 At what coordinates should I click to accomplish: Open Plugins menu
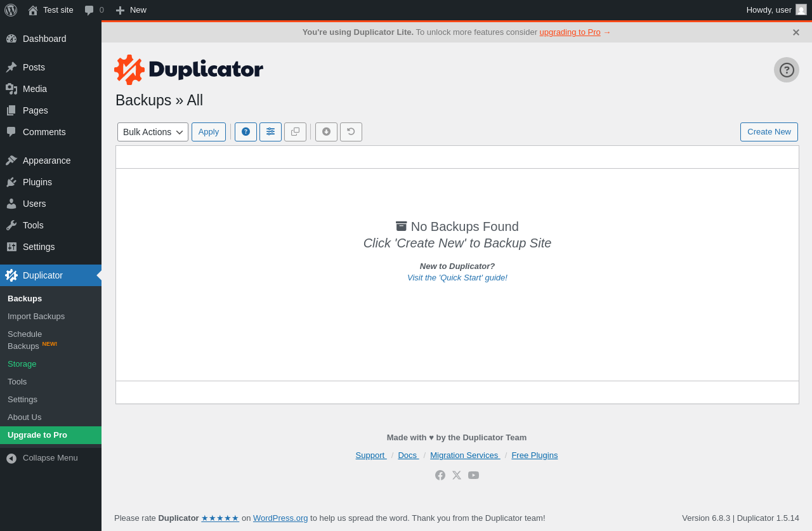[51, 182]
